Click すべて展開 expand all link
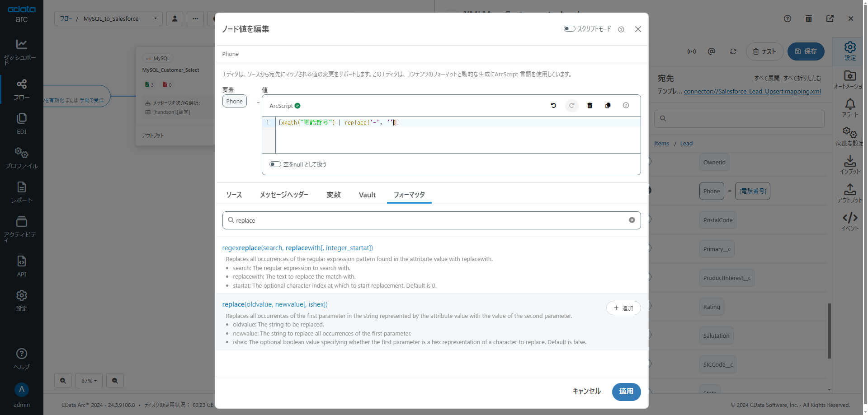Viewport: 868px width, 415px height. click(767, 78)
